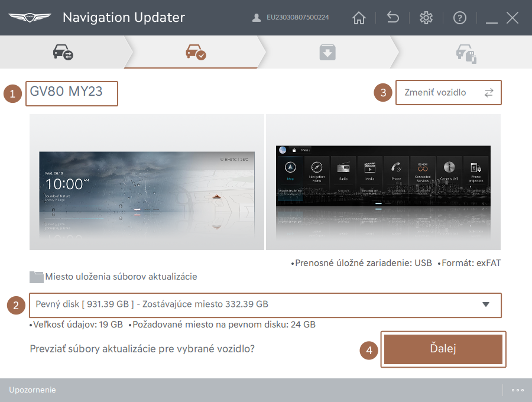This screenshot has width=532, height=402.
Task: Click the Upozornenie bar label
Action: (x=33, y=390)
